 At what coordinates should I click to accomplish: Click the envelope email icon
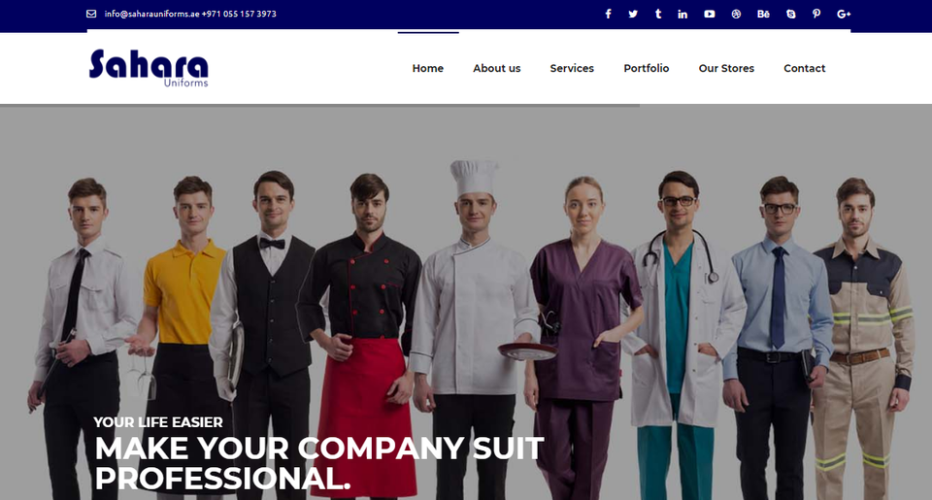click(x=91, y=14)
